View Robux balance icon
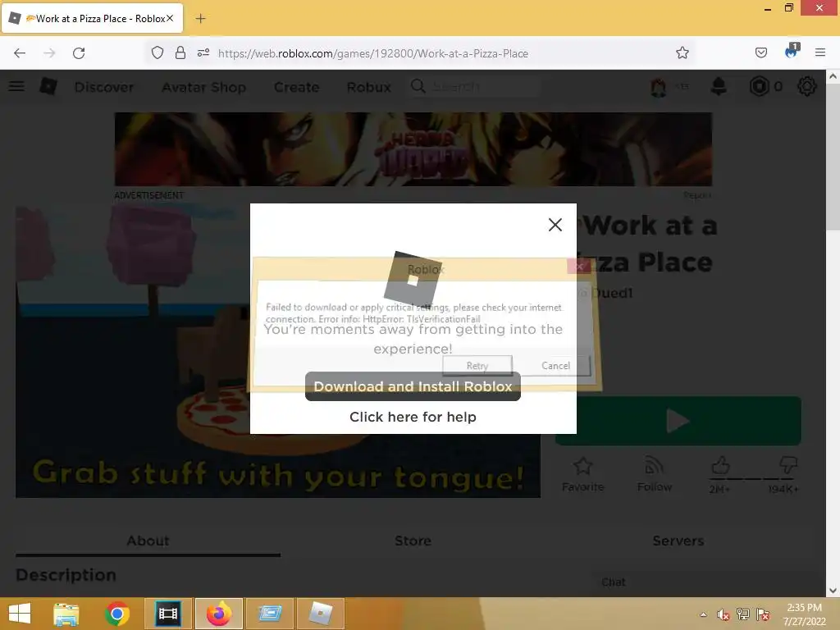 tap(759, 86)
